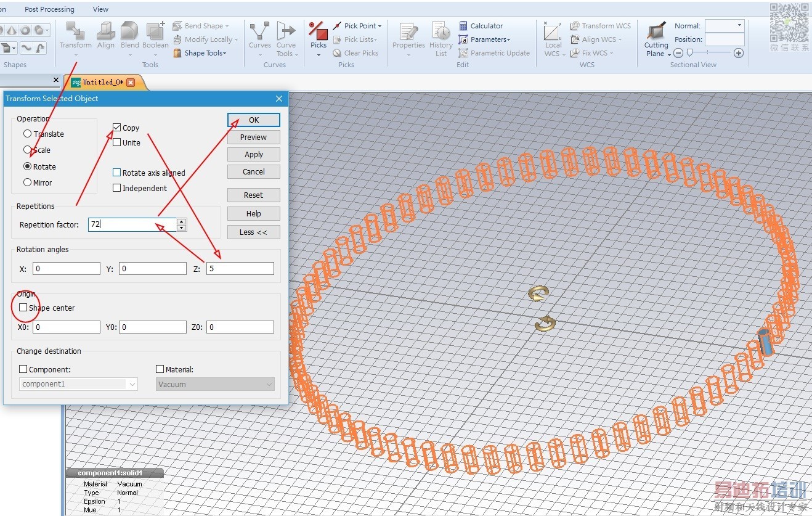
Task: Open Shape Tools in the ribbon
Action: coord(200,53)
